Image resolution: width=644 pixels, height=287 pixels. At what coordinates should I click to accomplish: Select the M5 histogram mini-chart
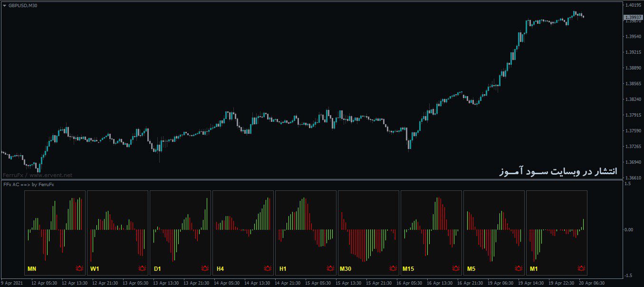click(x=494, y=233)
